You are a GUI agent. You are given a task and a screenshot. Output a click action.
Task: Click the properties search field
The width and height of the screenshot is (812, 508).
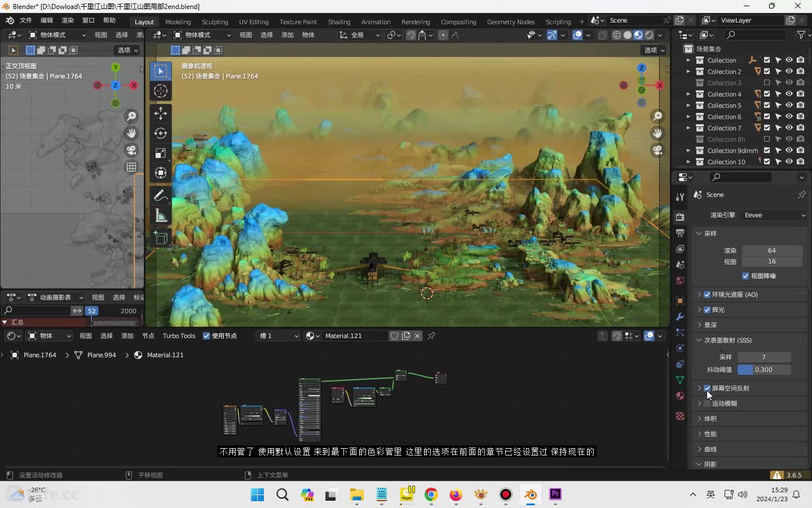point(740,177)
